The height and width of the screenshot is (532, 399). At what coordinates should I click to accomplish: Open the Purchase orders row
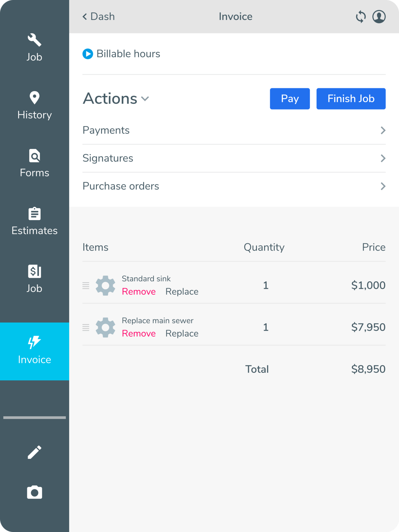pyautogui.click(x=234, y=186)
